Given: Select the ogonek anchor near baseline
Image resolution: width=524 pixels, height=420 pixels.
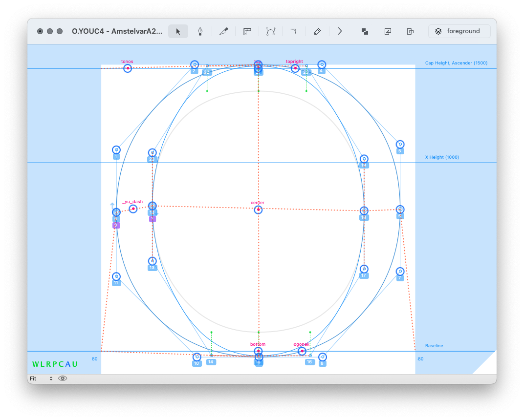Looking at the screenshot, I should coord(302,351).
